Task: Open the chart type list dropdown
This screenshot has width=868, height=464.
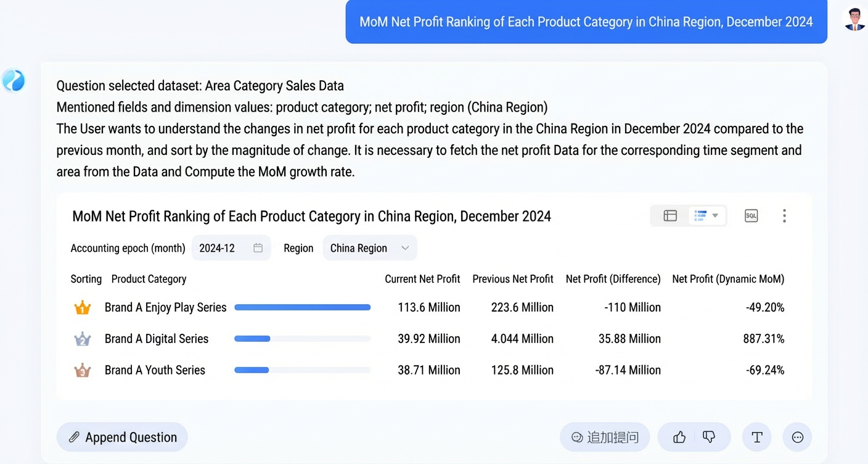Action: tap(706, 215)
